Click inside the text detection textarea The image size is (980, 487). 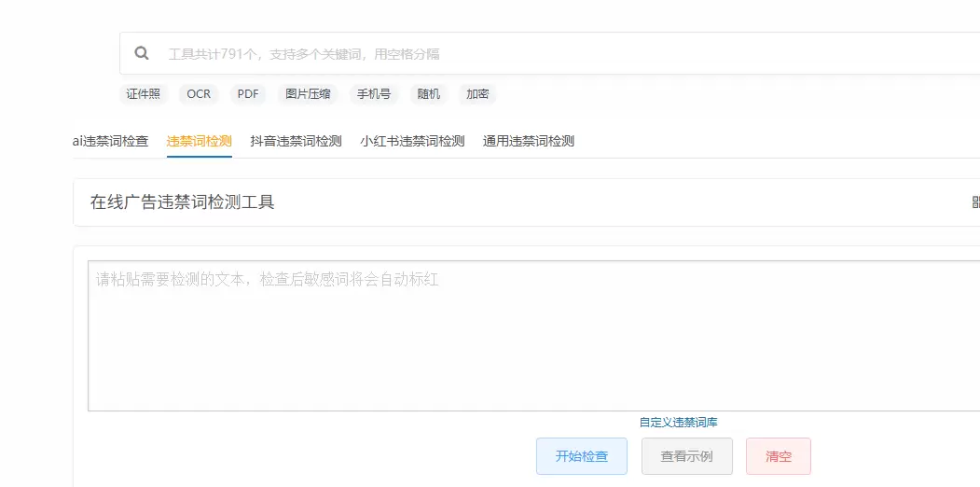point(533,336)
